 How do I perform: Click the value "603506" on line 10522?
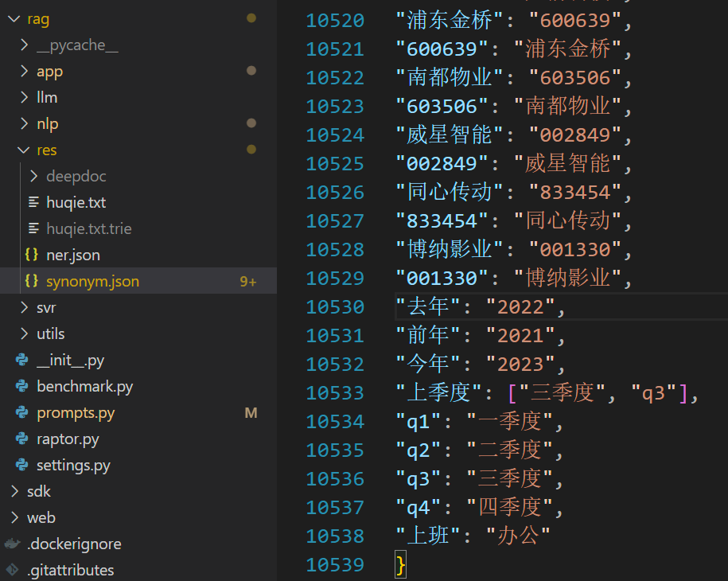[x=574, y=77]
